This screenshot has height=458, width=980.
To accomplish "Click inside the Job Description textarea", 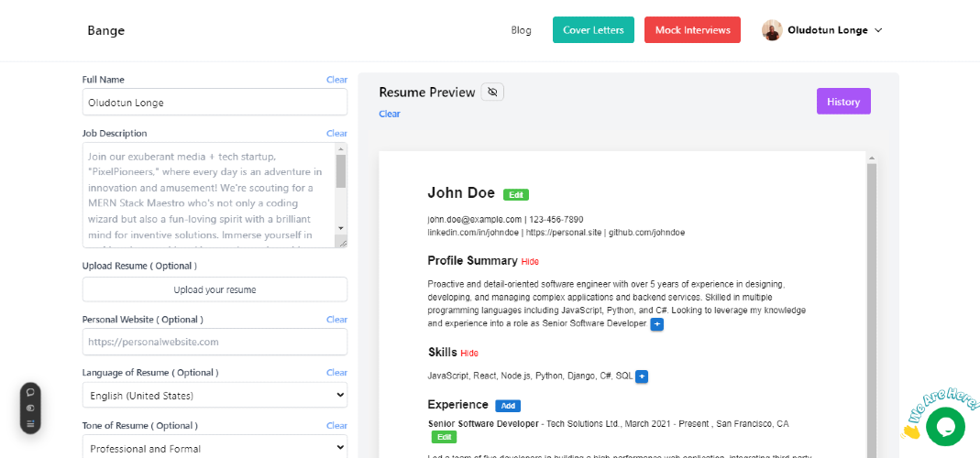I will tap(209, 195).
